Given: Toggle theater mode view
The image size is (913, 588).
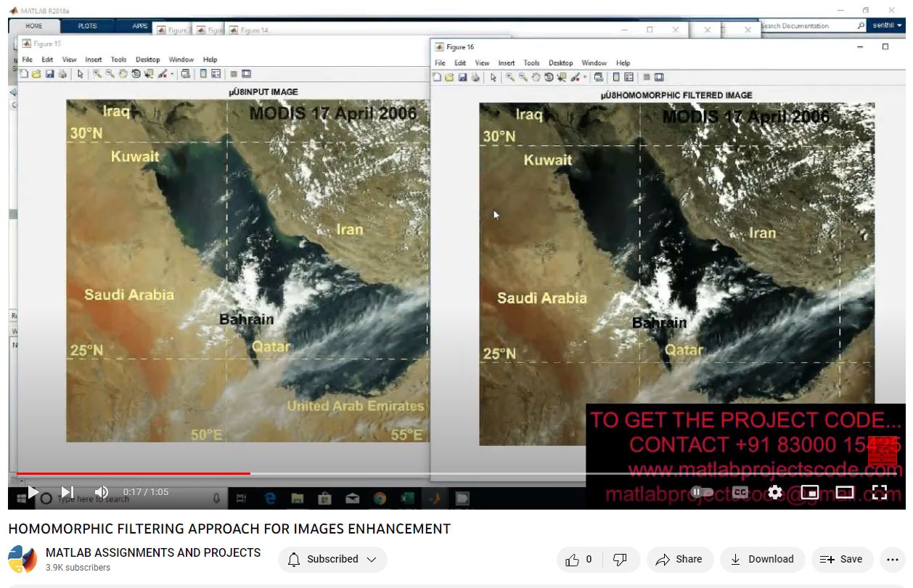Looking at the screenshot, I should pyautogui.click(x=844, y=492).
